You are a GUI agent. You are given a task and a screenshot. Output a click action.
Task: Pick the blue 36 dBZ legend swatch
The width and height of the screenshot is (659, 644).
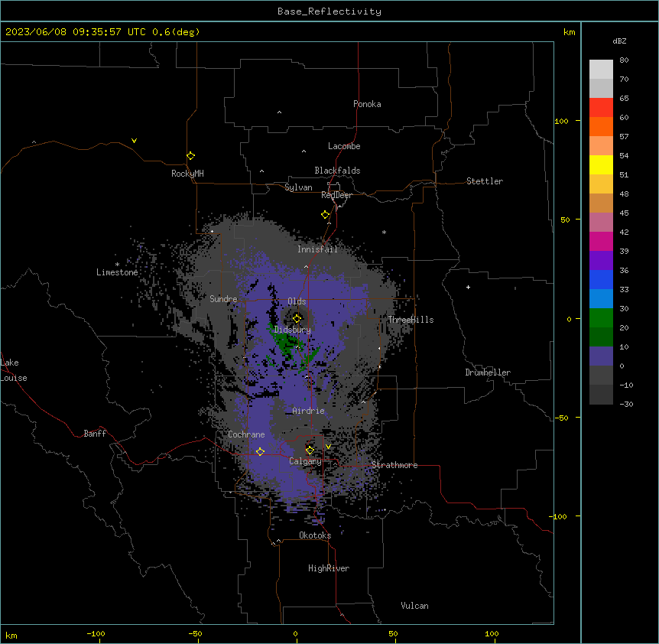tap(601, 279)
